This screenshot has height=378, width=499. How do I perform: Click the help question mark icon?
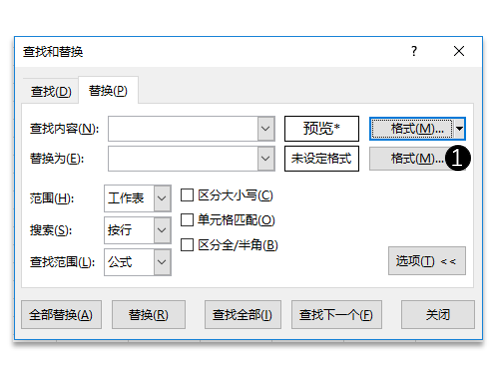[x=414, y=51]
